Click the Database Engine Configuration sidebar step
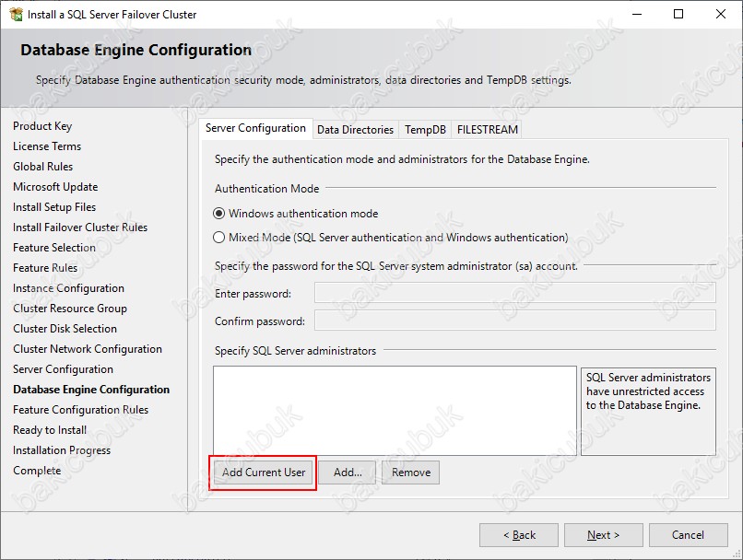 91,390
